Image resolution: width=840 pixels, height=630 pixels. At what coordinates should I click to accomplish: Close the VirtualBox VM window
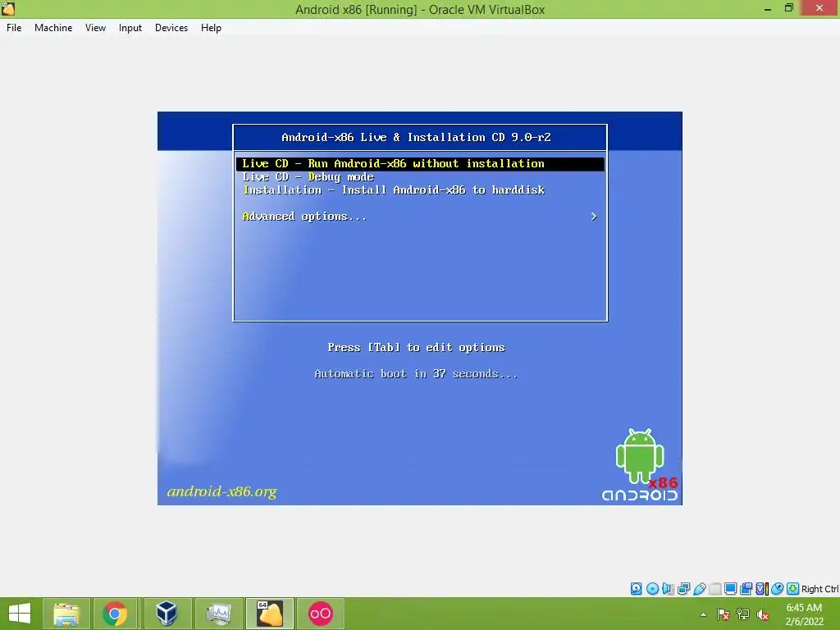click(819, 8)
